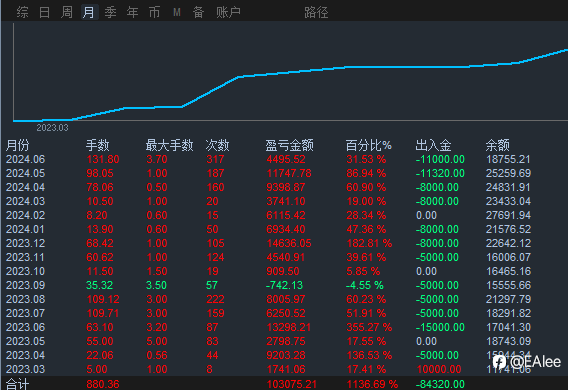This screenshot has height=390, width=568.
Task: Click the deposit value 10000.00
Action: [439, 369]
